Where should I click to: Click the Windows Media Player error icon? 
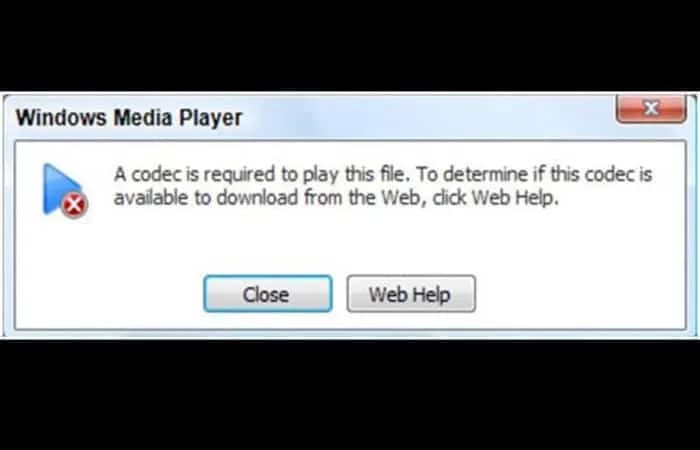pos(65,191)
